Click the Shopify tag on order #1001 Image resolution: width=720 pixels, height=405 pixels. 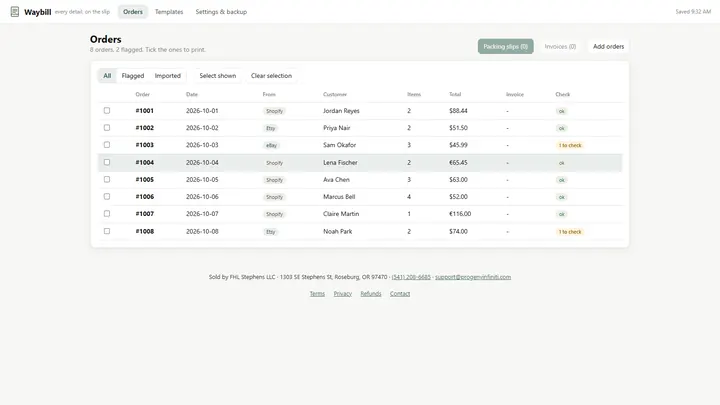[274, 111]
